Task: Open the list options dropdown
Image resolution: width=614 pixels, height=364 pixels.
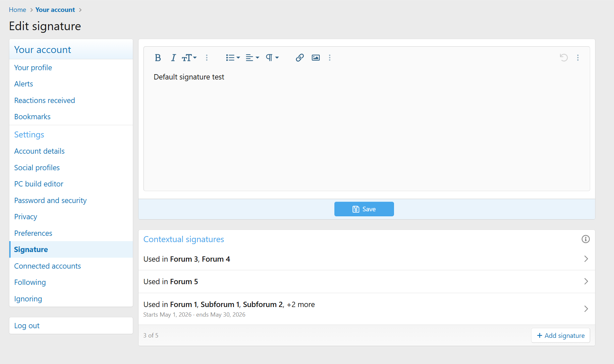Action: click(x=233, y=58)
